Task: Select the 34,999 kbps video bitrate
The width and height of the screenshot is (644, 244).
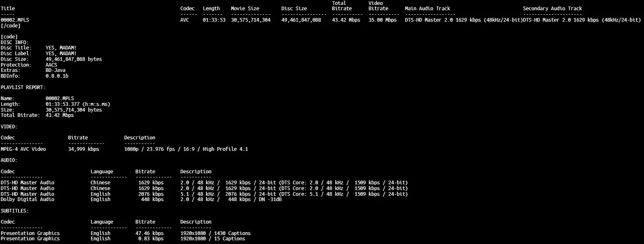Action: pos(83,149)
